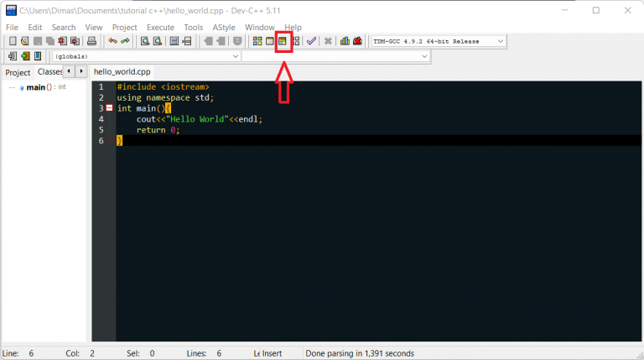Viewport: 644px width, 360px height.
Task: Save the current file toolbar icon
Action: point(38,41)
